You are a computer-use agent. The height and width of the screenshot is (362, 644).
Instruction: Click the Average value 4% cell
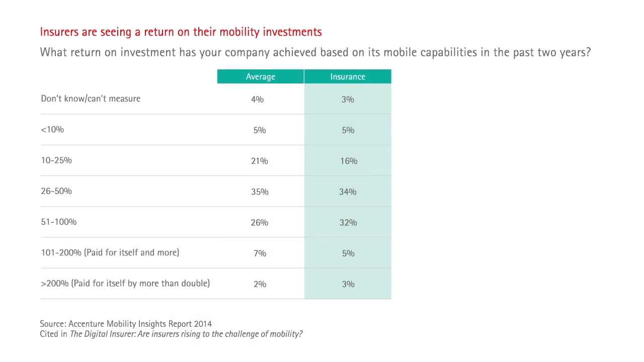point(257,100)
